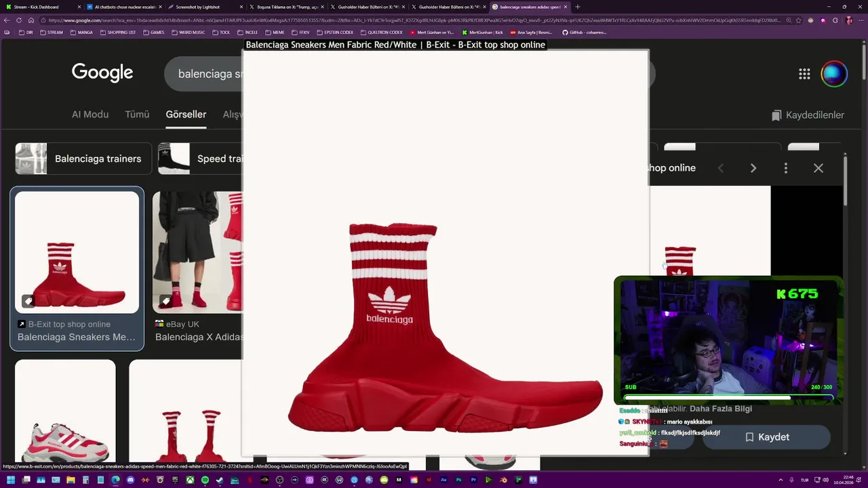Open eBay UK Balenciaga X Adidas thumbnail
Viewport: 868px width, 488px height.
click(x=197, y=252)
